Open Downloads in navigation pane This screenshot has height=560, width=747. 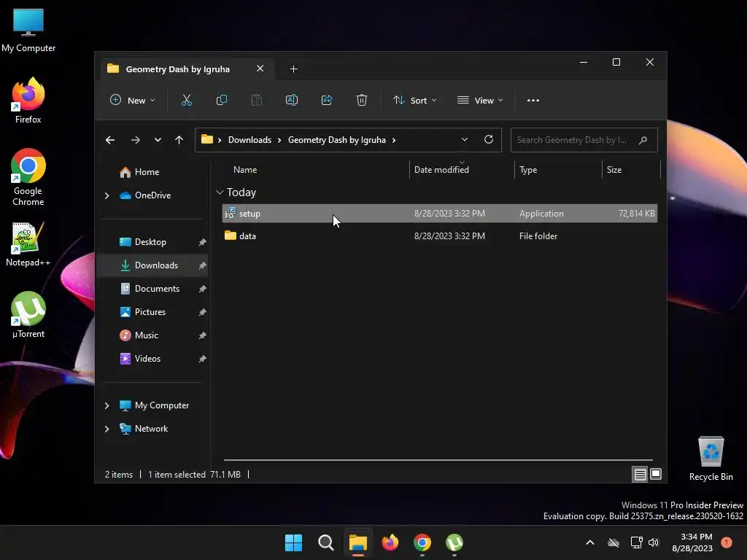pos(154,265)
